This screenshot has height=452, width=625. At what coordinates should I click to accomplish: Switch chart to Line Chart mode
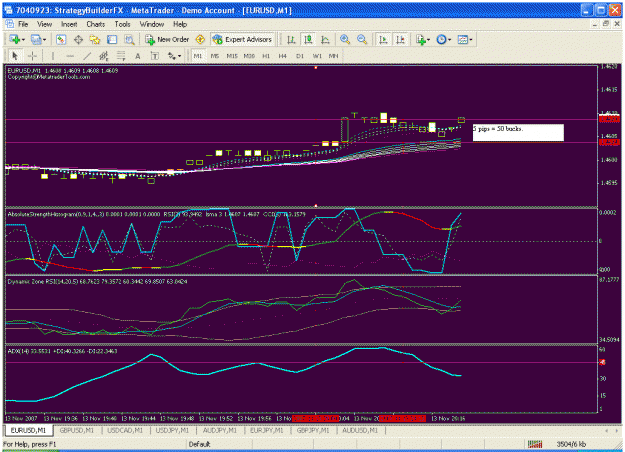pos(325,39)
